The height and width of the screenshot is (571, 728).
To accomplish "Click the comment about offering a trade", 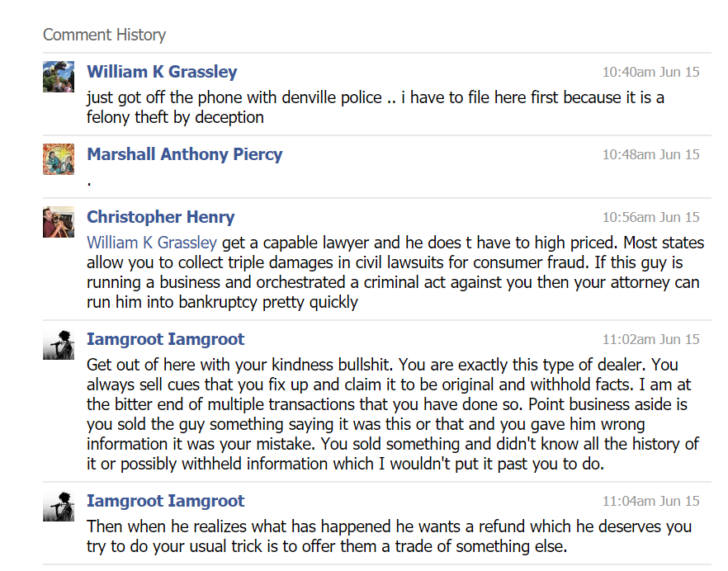I will pyautogui.click(x=389, y=536).
